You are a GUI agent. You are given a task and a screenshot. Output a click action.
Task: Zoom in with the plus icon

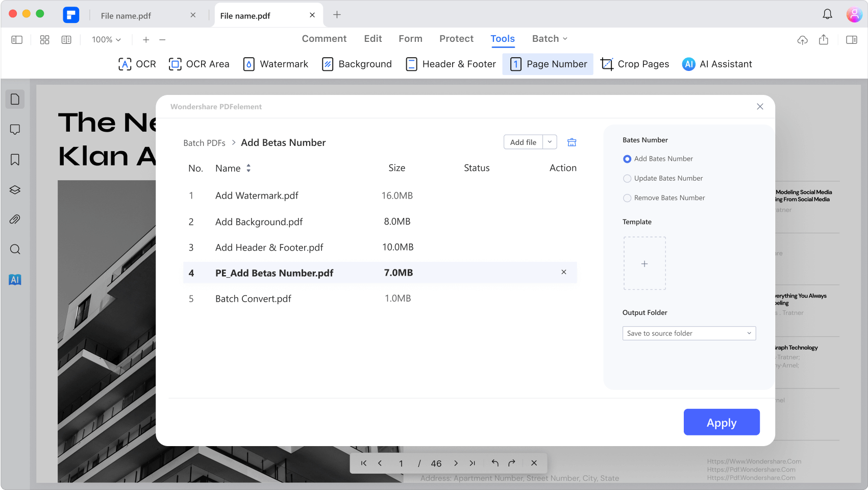click(x=146, y=40)
